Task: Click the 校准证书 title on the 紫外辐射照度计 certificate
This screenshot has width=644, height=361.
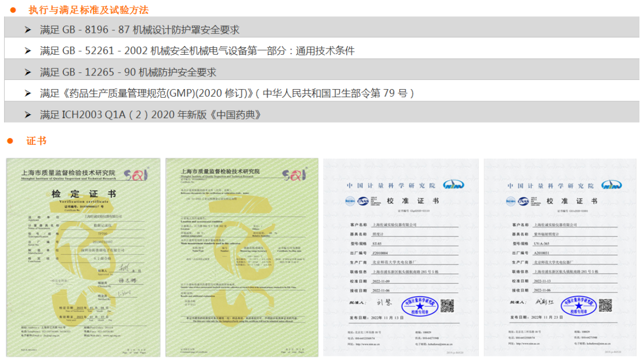Action: [x=572, y=201]
